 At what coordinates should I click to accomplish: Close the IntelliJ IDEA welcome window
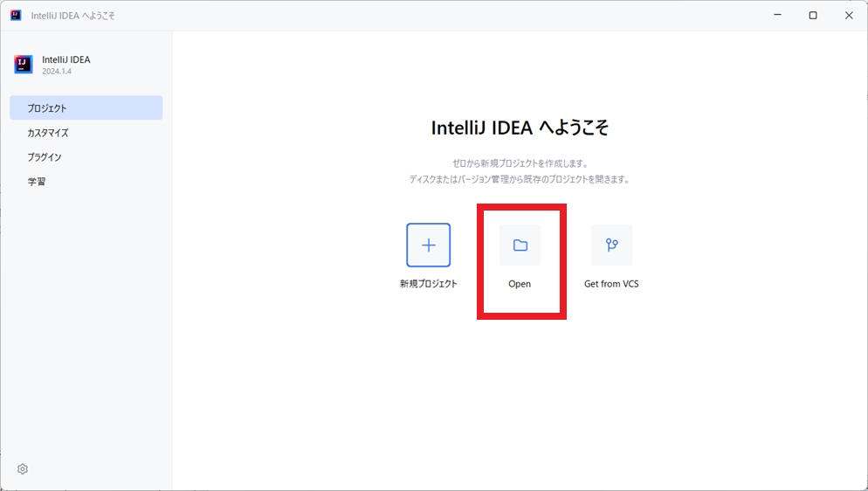click(x=849, y=16)
